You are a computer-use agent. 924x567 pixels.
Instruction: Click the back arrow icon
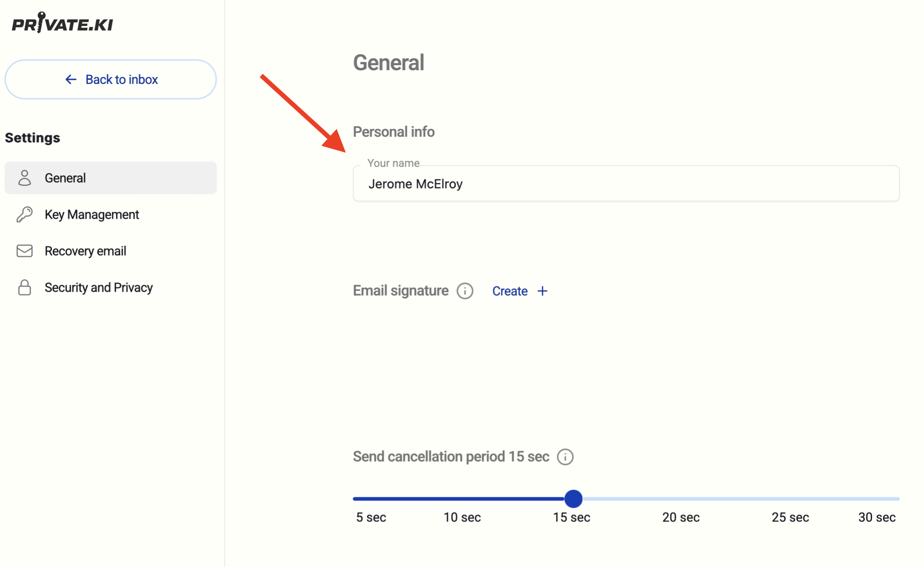(71, 79)
